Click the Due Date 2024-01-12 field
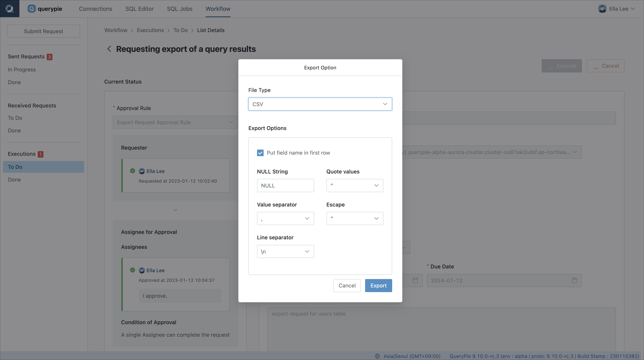The image size is (644, 360). (x=504, y=281)
